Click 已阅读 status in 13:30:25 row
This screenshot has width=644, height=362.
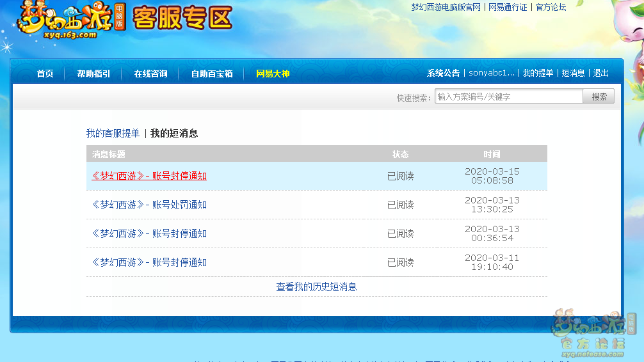[401, 205]
